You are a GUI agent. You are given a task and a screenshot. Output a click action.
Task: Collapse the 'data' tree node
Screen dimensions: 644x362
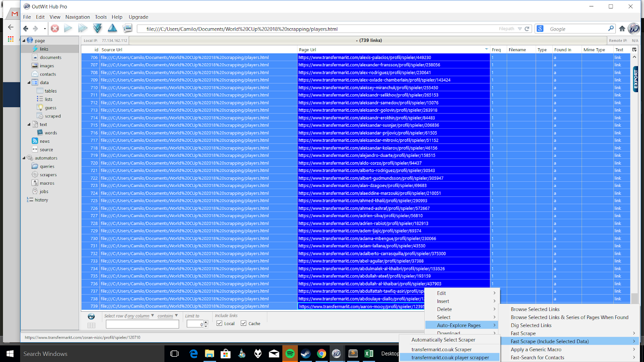pos(29,82)
